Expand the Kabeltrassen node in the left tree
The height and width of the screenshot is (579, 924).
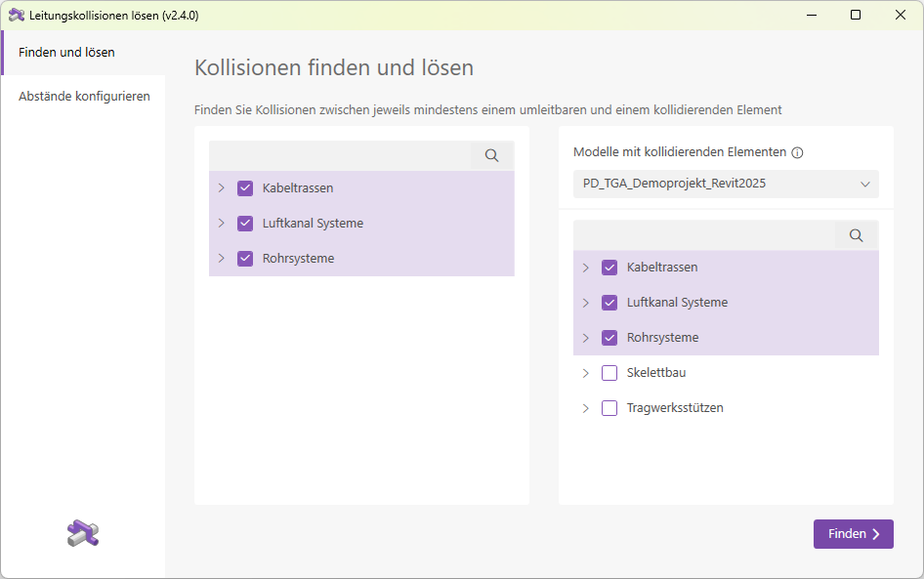click(223, 187)
